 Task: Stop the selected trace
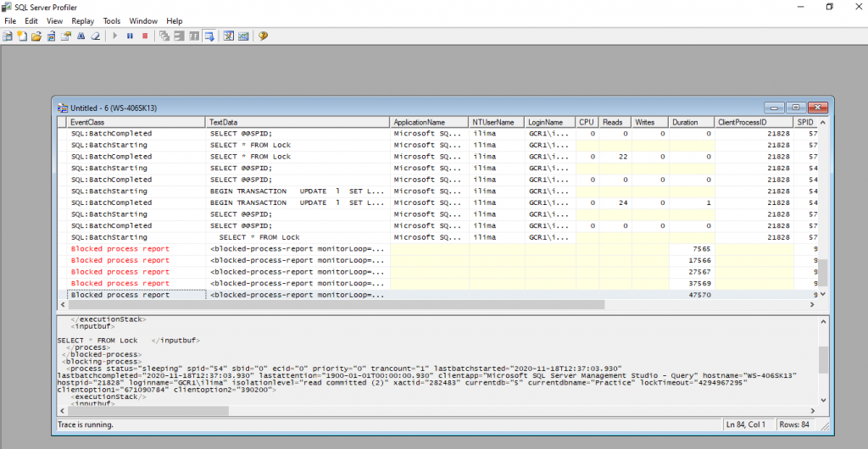145,36
